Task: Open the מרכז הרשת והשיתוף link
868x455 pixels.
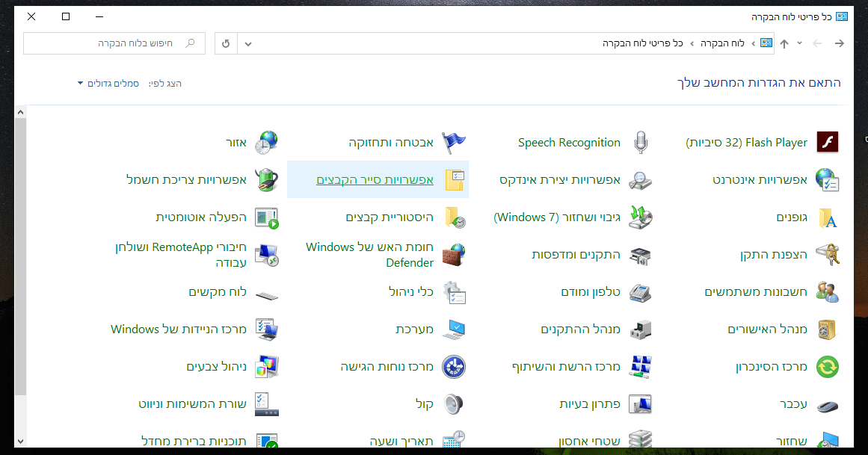Action: pos(566,366)
